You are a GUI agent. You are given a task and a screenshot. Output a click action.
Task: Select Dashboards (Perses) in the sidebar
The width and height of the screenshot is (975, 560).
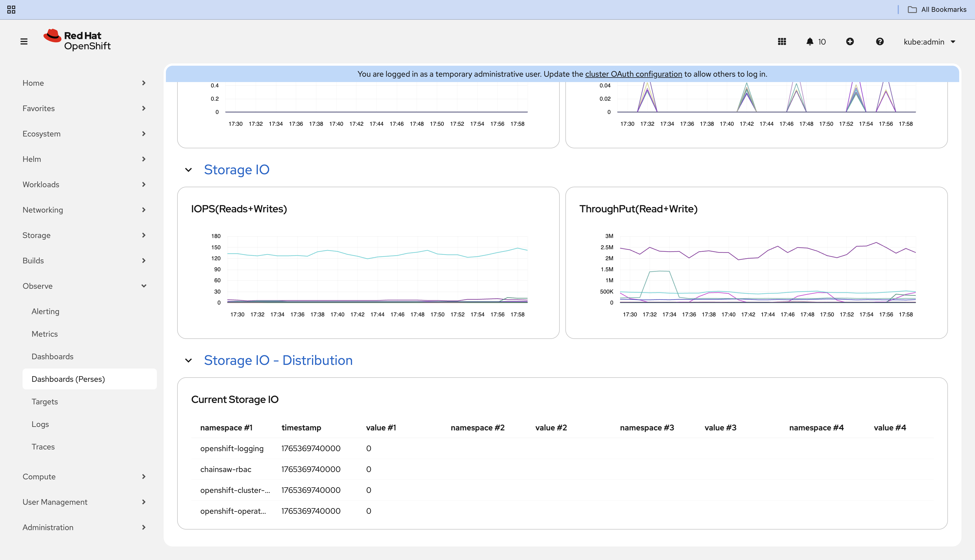(68, 379)
